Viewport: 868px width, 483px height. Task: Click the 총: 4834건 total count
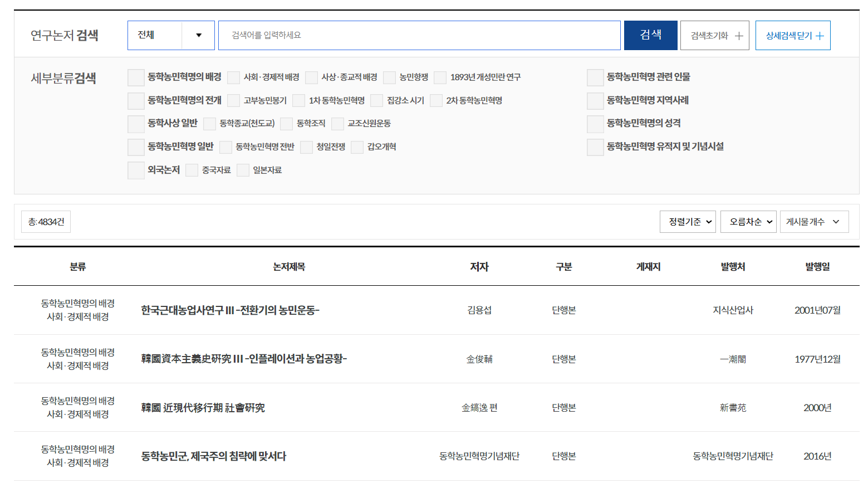pos(46,222)
